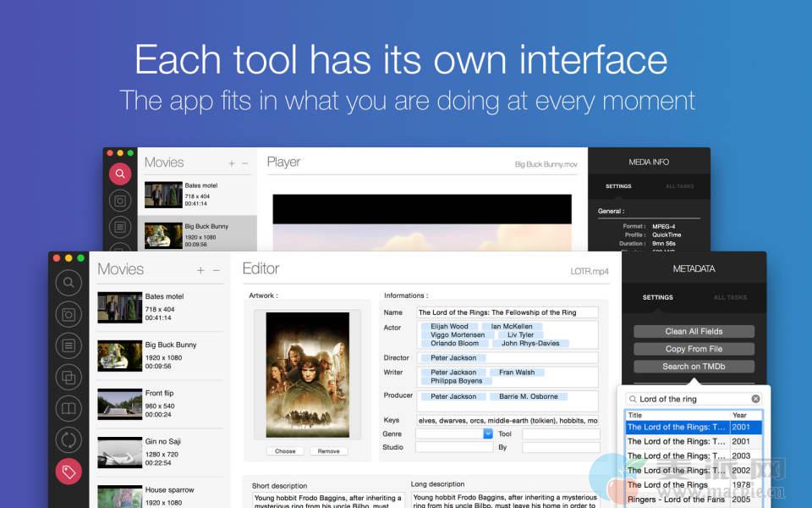Click the Studio input field
This screenshot has width=812, height=508.
[453, 447]
